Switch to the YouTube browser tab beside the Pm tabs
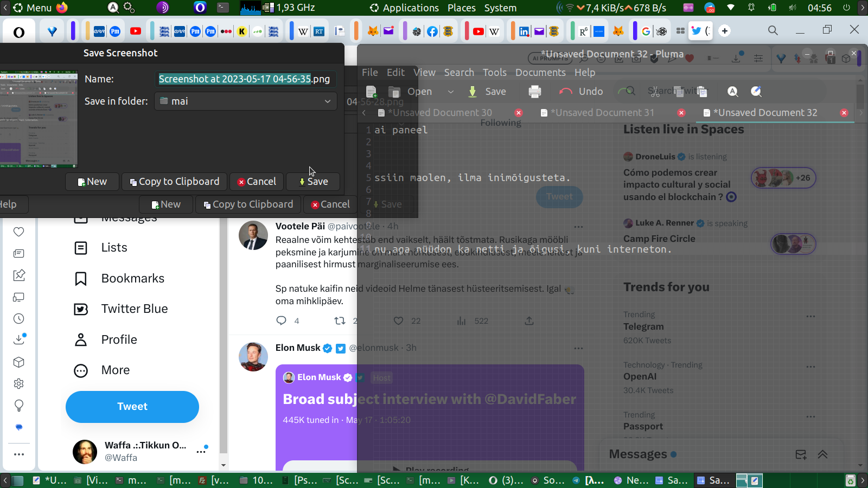868x488 pixels. pos(136,31)
